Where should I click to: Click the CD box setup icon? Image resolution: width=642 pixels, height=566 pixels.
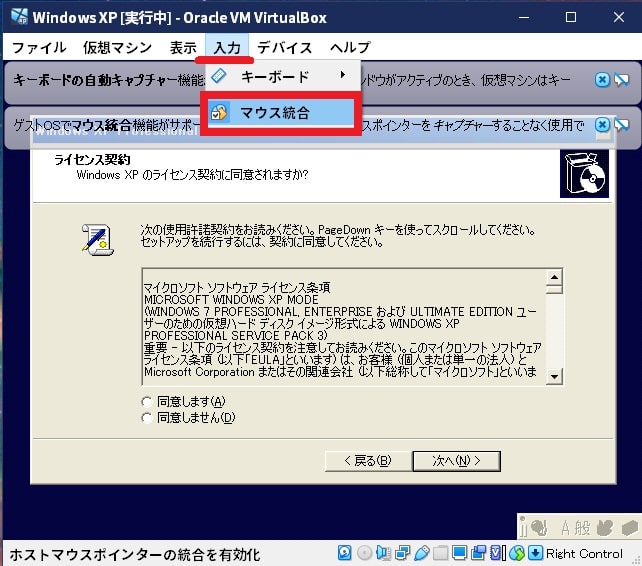pyautogui.click(x=584, y=174)
